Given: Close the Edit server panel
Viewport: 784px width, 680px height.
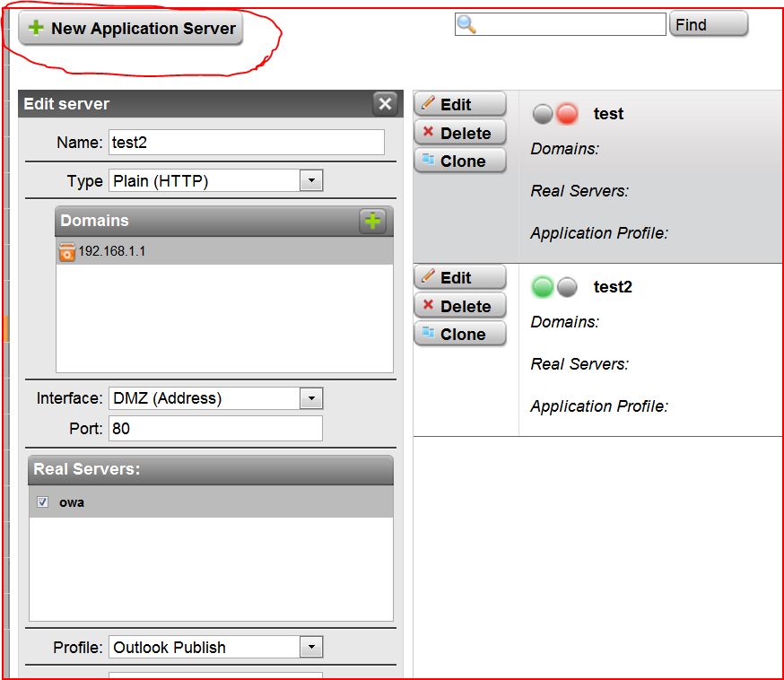Looking at the screenshot, I should pyautogui.click(x=385, y=104).
